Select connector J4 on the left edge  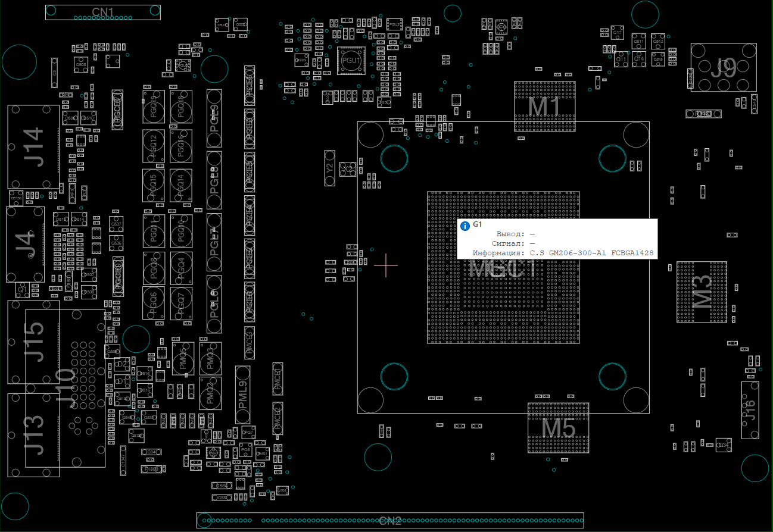[x=25, y=244]
